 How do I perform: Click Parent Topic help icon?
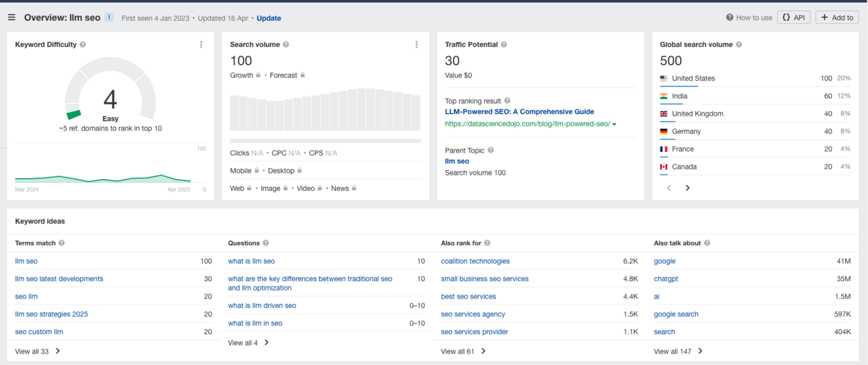pyautogui.click(x=490, y=151)
